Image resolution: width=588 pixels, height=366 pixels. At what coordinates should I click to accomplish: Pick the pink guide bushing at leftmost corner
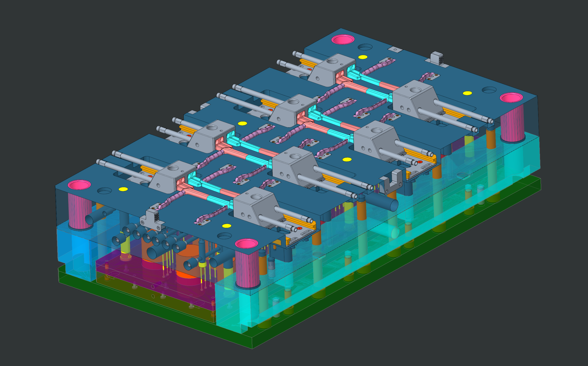[x=79, y=185]
